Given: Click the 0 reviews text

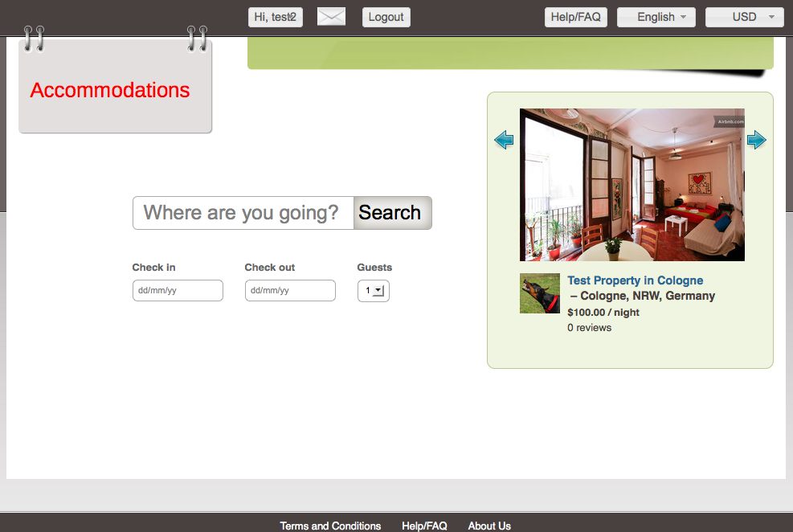Looking at the screenshot, I should point(589,328).
